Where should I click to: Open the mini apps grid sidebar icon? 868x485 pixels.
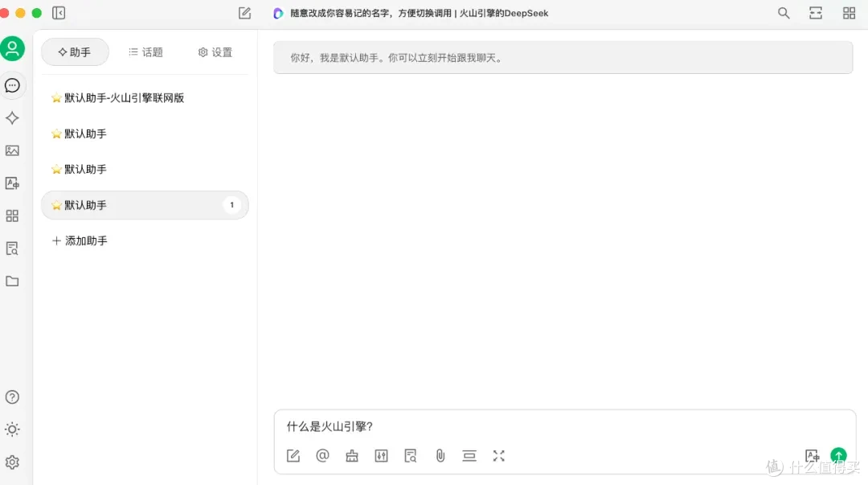(x=12, y=216)
